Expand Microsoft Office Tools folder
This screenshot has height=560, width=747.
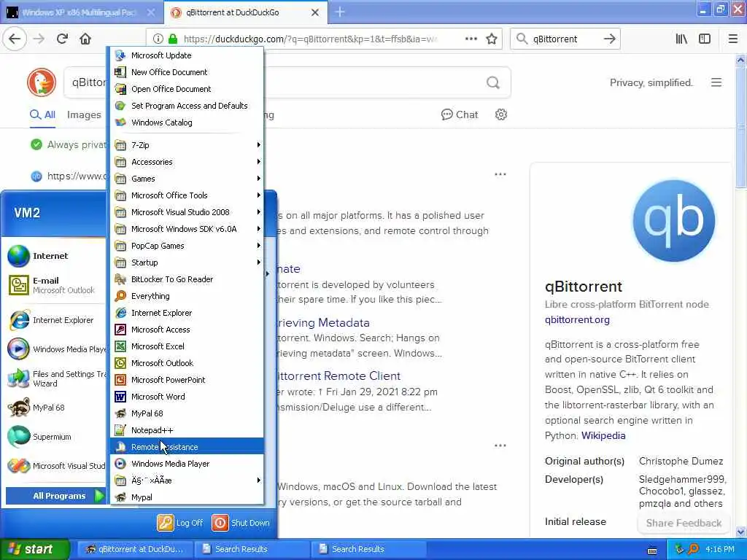pyautogui.click(x=187, y=195)
